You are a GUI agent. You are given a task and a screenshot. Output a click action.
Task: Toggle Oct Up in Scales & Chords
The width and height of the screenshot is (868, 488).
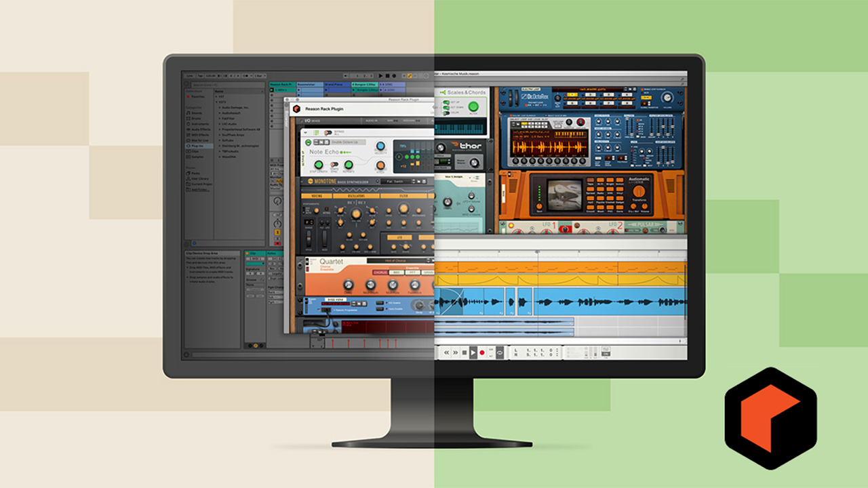[446, 102]
